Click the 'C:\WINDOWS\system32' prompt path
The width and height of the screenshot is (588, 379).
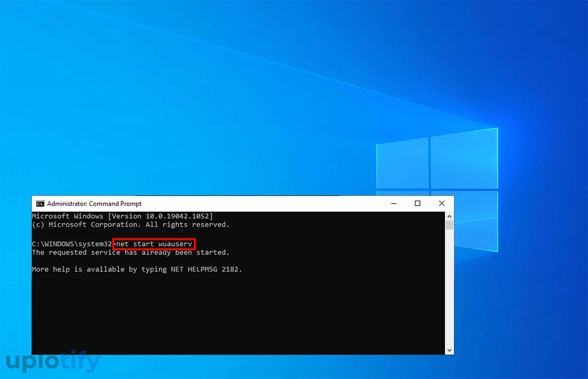[x=72, y=244]
